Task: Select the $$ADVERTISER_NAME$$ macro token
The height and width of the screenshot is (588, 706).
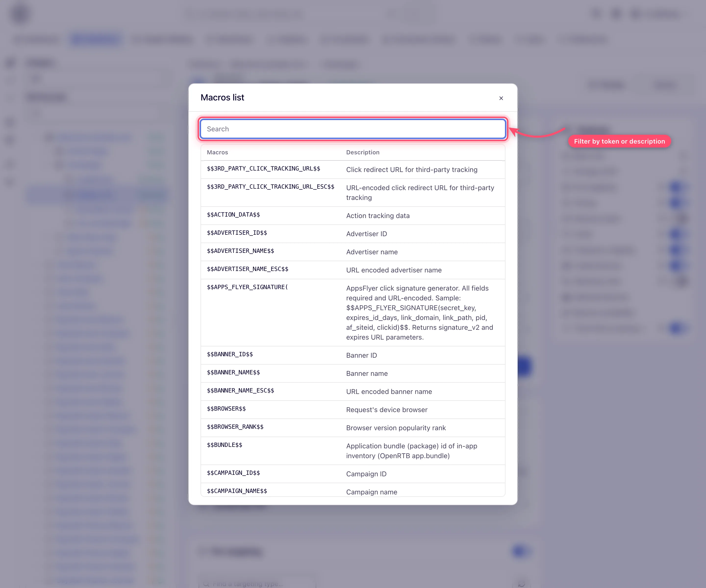Action: (240, 251)
